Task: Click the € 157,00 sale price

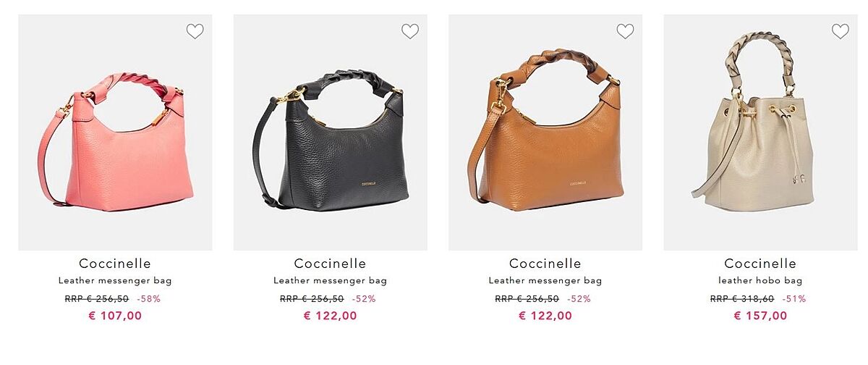Action: click(x=760, y=316)
